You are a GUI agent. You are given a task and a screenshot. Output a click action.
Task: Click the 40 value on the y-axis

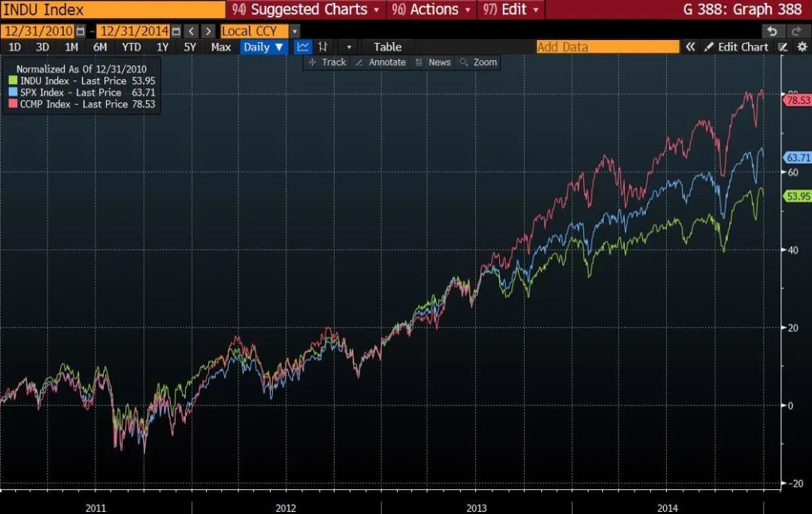792,251
